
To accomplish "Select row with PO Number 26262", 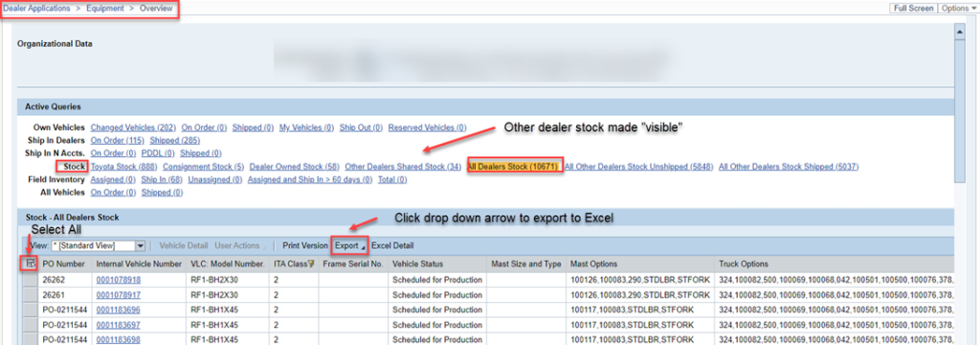I will [x=30, y=279].
